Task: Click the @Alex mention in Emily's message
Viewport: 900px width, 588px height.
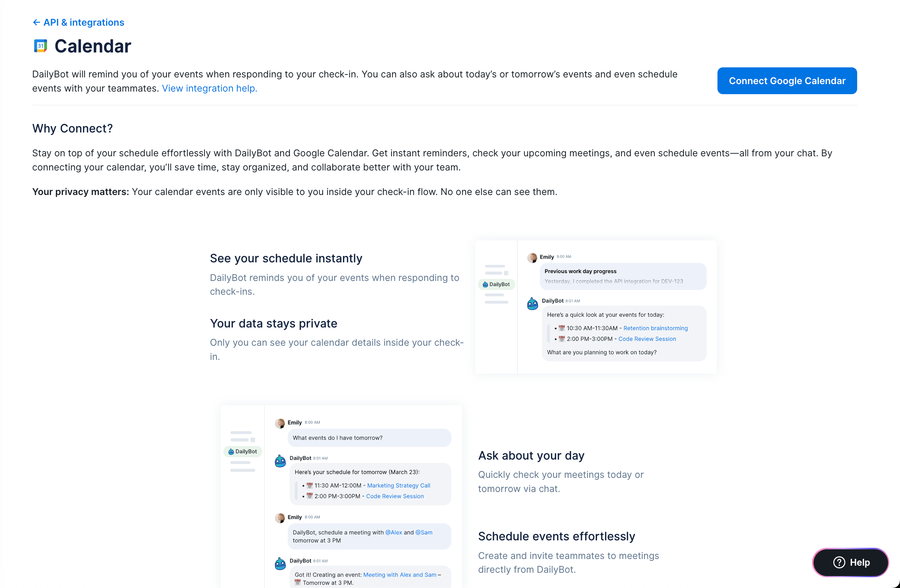Action: pos(394,533)
